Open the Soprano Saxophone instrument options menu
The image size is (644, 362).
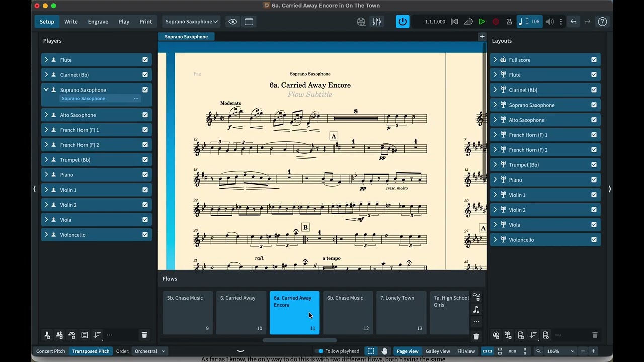tap(136, 99)
